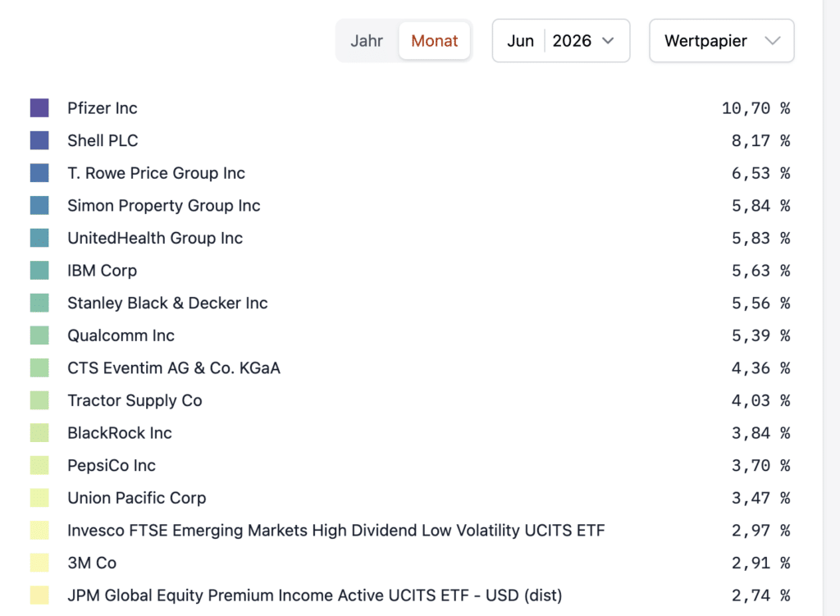Open the Jun 2026 date dropdown
This screenshot has height=616, width=840.
click(x=561, y=41)
